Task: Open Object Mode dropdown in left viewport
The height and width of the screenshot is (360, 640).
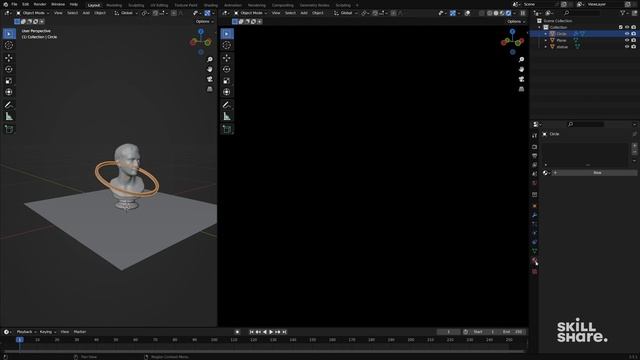Action: pos(33,13)
